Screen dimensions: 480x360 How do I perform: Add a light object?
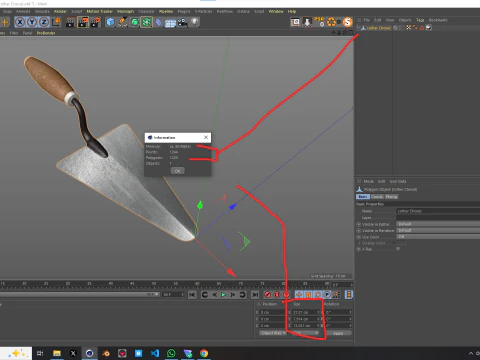click(x=195, y=22)
